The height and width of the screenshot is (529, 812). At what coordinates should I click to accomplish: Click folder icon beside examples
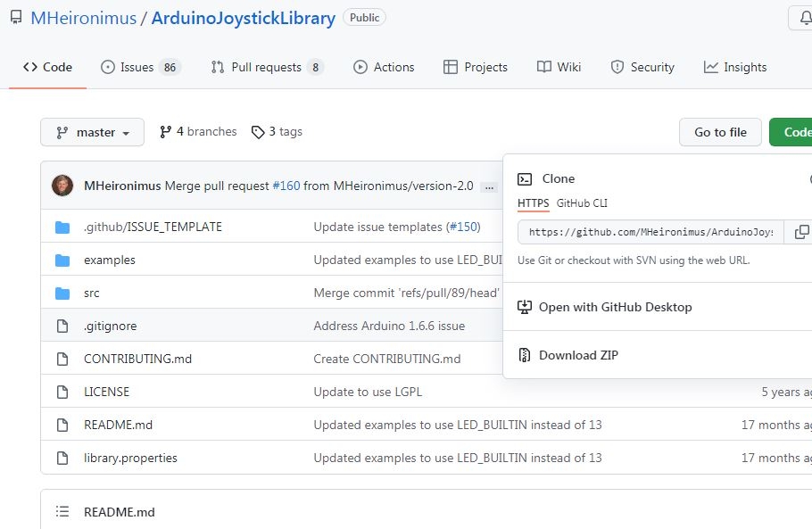pos(62,260)
